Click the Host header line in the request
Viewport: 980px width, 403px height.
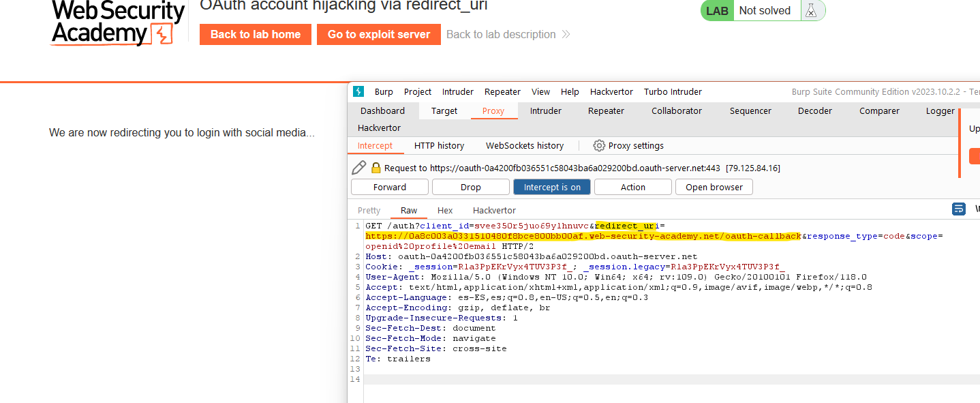click(x=532, y=256)
